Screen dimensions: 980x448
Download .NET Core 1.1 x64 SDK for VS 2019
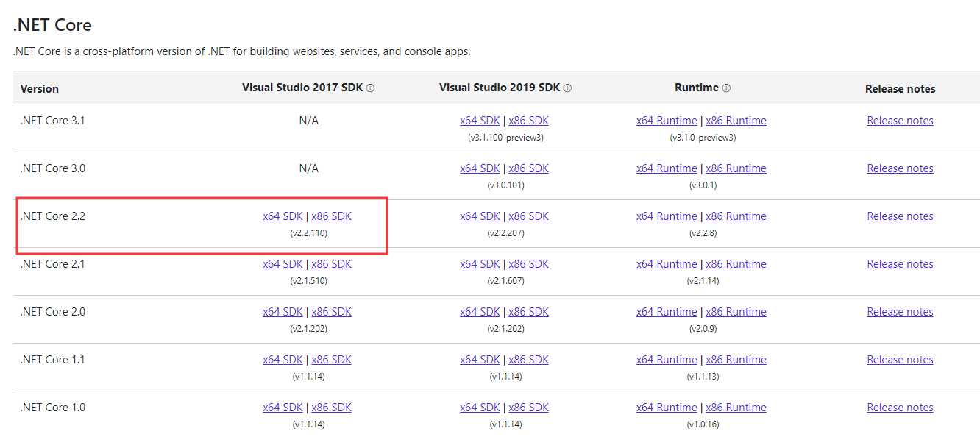[x=480, y=360]
